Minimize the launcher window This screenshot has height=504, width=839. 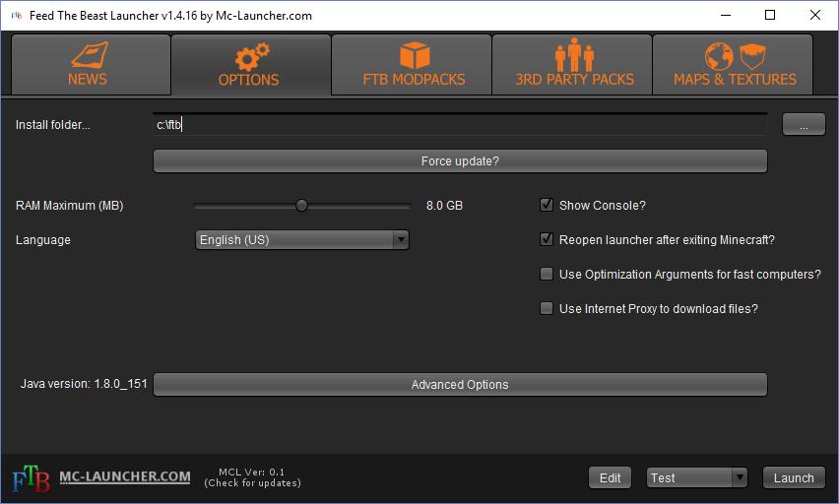point(726,15)
